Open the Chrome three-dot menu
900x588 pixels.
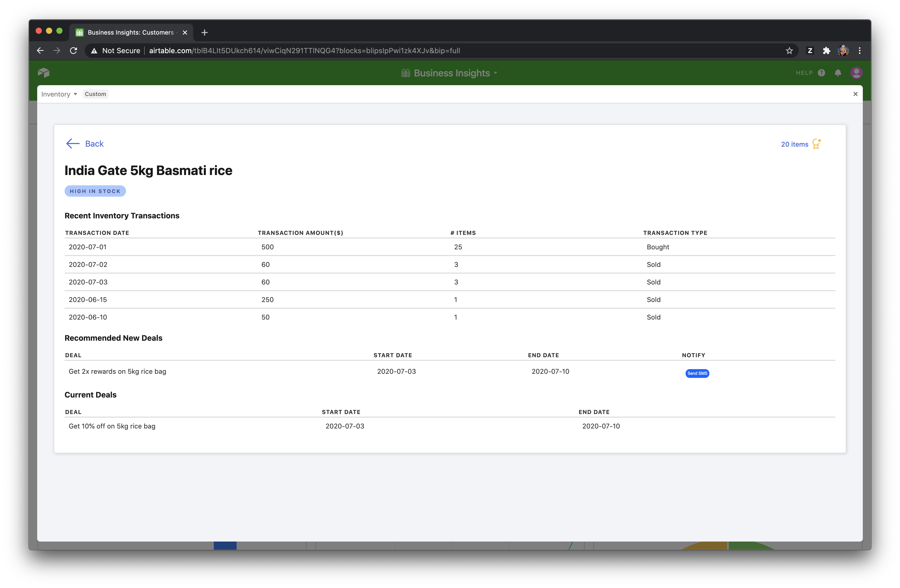coord(859,51)
